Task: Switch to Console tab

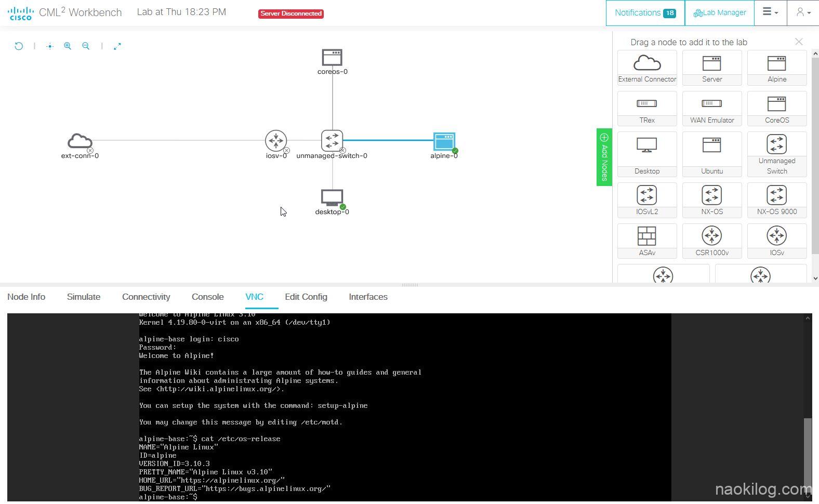Action: pyautogui.click(x=208, y=297)
